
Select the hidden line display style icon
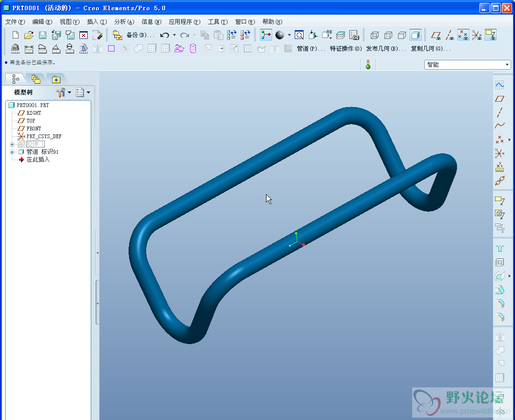click(x=388, y=35)
